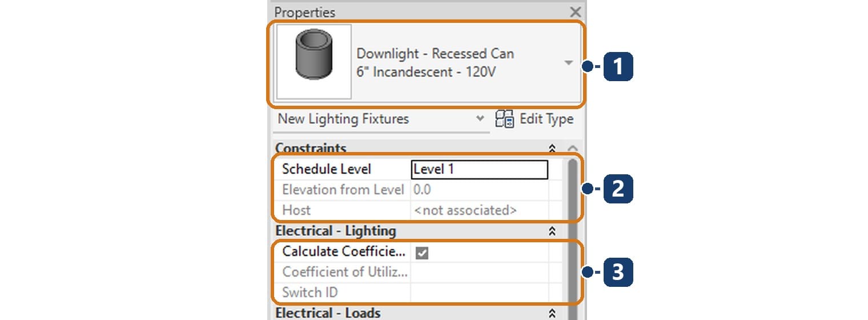Collapse the Constraints section
Screen dimensions: 868x320
552,149
